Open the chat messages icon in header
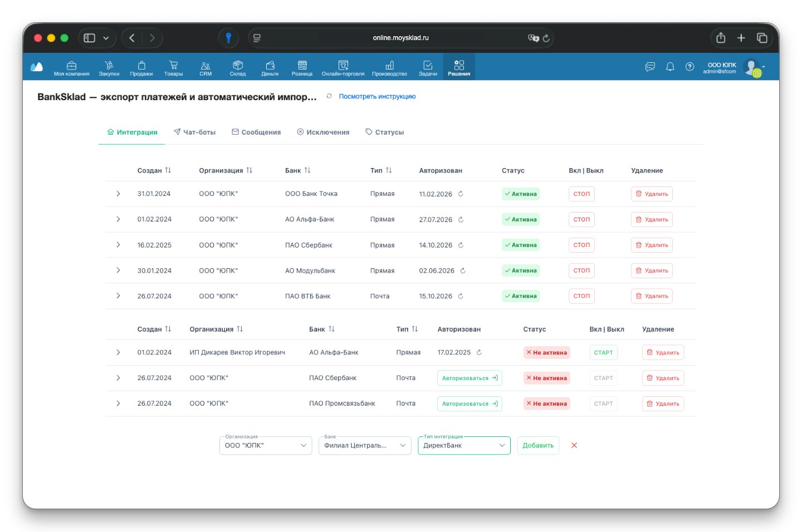The image size is (802, 532). point(650,67)
